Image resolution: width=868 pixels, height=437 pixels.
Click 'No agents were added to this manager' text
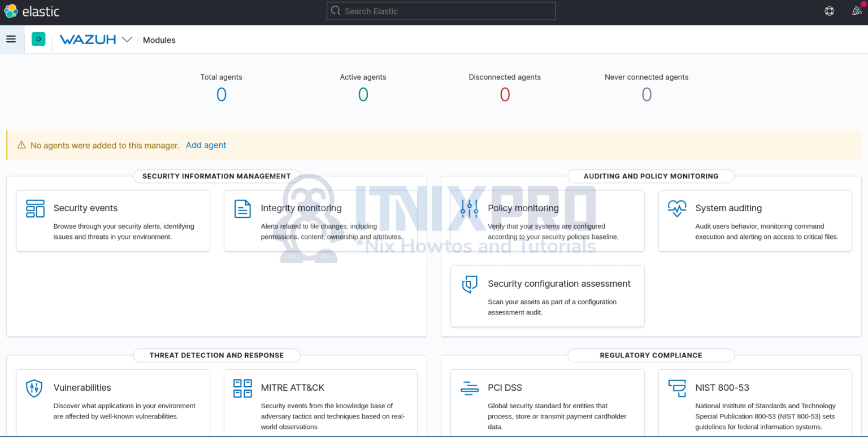point(105,146)
